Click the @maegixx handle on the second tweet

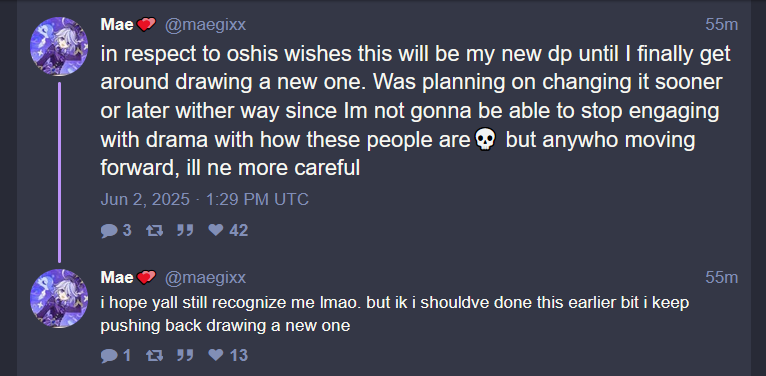tap(205, 277)
